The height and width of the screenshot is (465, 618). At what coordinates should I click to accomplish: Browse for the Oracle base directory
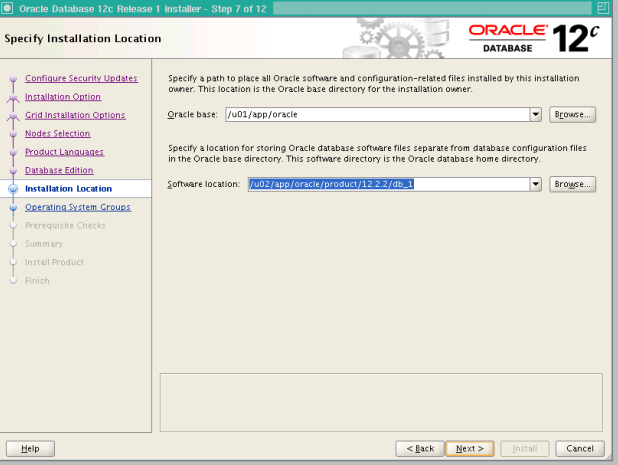click(572, 114)
